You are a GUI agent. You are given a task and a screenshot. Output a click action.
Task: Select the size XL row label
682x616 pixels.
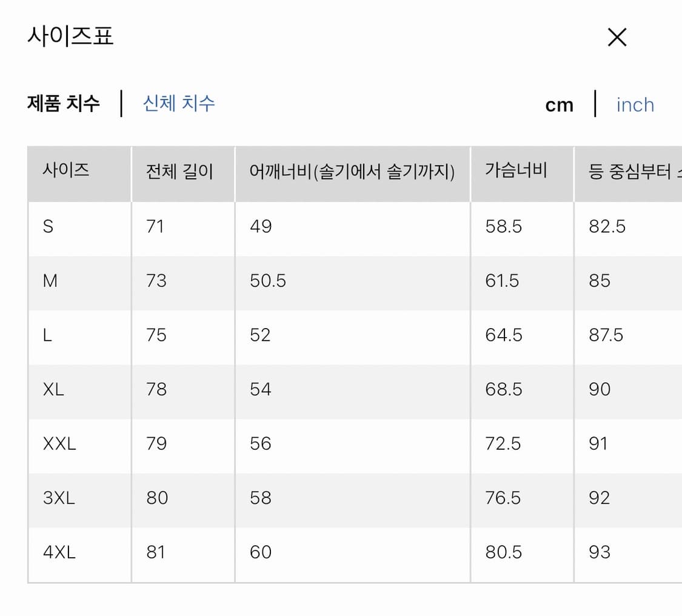(x=53, y=389)
